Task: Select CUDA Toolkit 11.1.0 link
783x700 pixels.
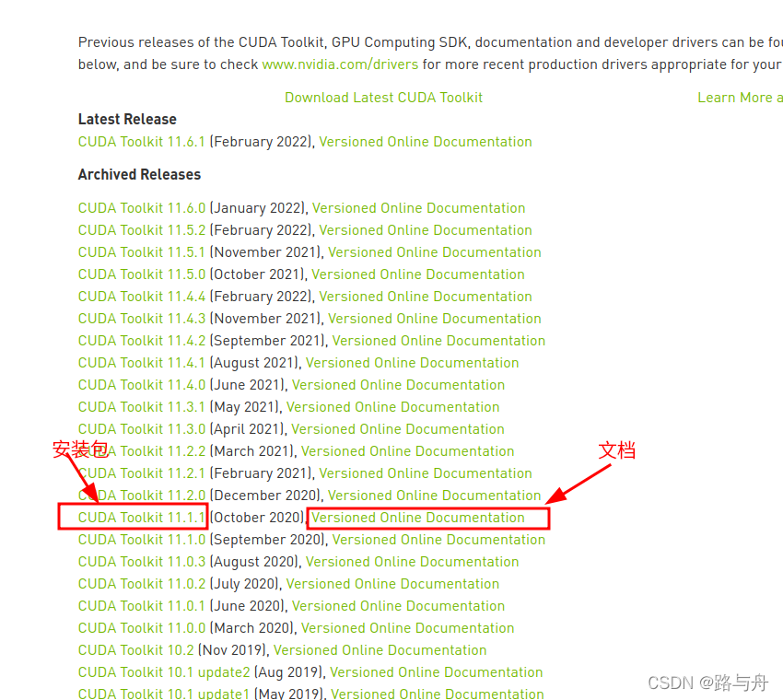Action: click(x=142, y=540)
